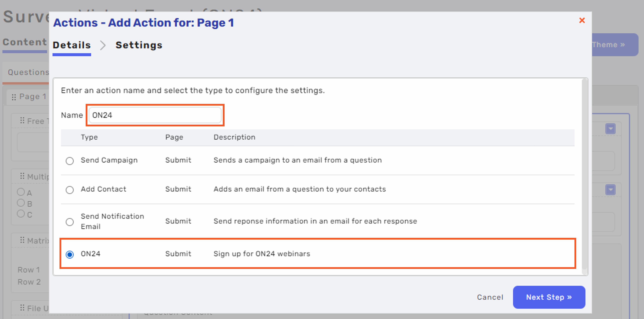The height and width of the screenshot is (319, 644).
Task: Click the Row 2 label in background matrix
Action: (29, 282)
